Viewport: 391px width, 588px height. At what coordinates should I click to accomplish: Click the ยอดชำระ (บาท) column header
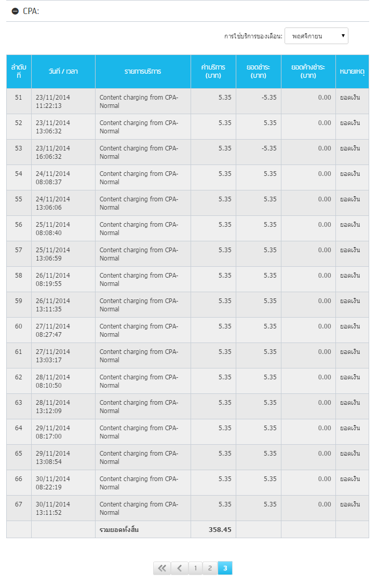(259, 71)
